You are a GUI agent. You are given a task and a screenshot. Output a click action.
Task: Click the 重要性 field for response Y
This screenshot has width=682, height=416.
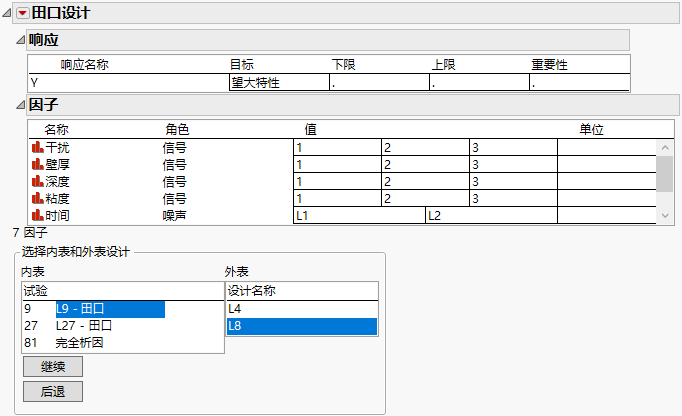(579, 82)
